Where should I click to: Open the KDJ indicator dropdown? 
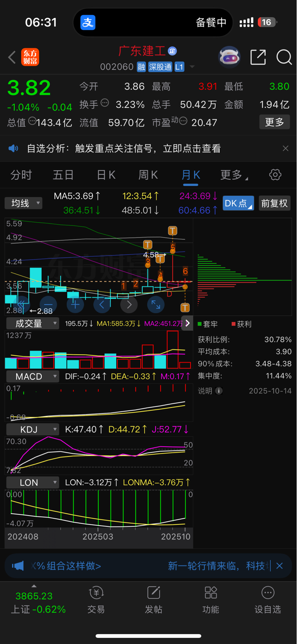(x=32, y=429)
